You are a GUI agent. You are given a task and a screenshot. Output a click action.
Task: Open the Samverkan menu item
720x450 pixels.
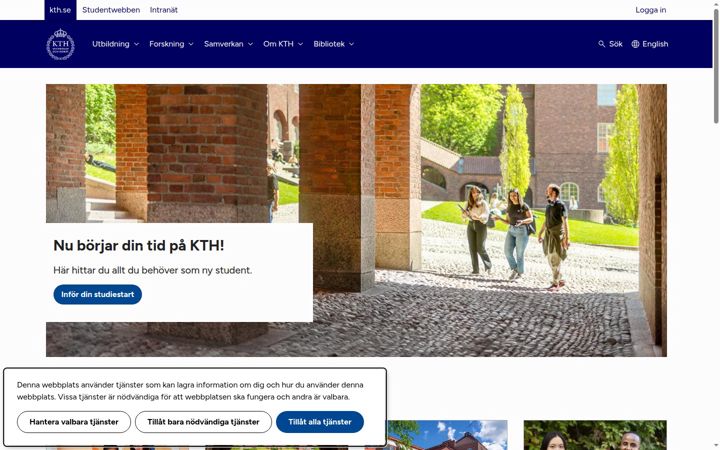[x=224, y=44]
